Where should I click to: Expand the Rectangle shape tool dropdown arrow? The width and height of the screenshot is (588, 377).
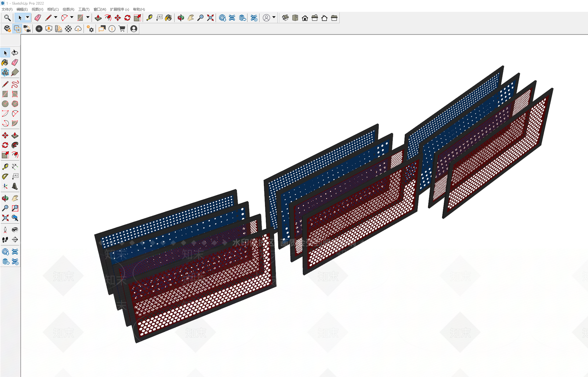pos(88,18)
